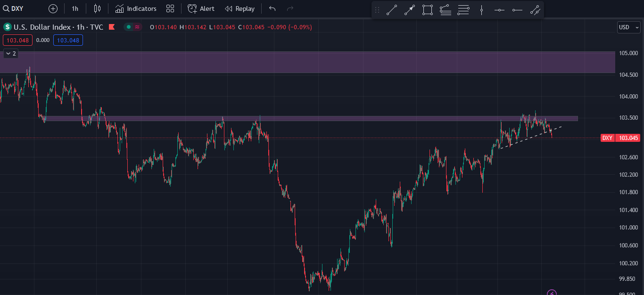Click the compare or add symbol plus icon
Screen dimensions: 644x295
(x=53, y=8)
